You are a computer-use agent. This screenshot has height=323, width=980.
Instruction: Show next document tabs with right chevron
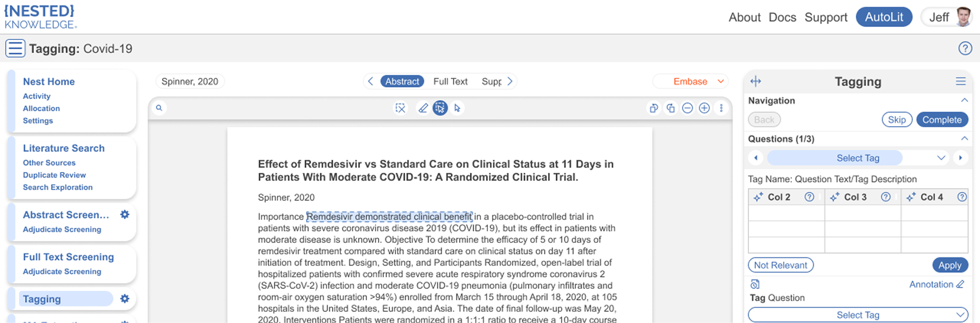click(510, 81)
